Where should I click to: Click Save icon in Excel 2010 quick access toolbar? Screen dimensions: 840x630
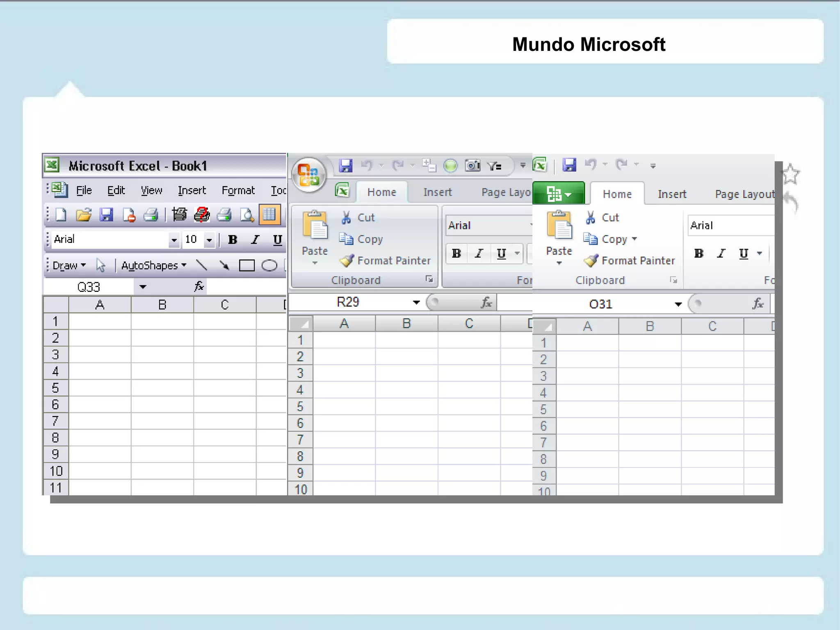coord(569,165)
